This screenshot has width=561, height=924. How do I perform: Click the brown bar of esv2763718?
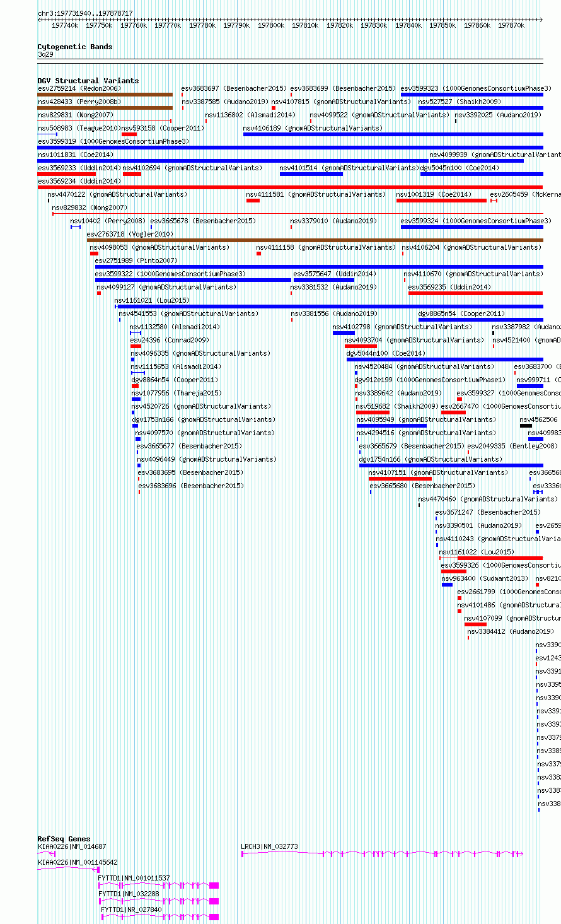tap(315, 240)
